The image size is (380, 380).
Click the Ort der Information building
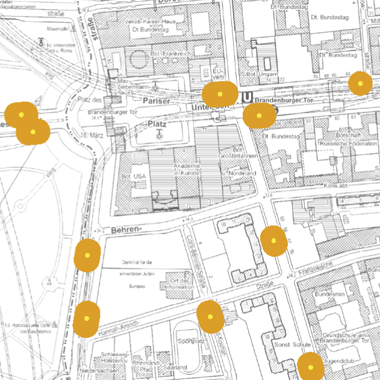180,284
